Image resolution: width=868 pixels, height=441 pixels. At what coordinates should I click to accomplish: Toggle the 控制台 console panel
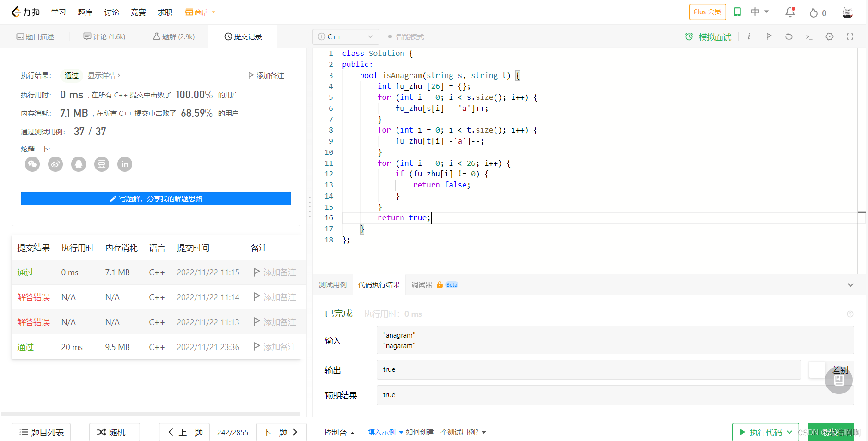[x=339, y=432]
